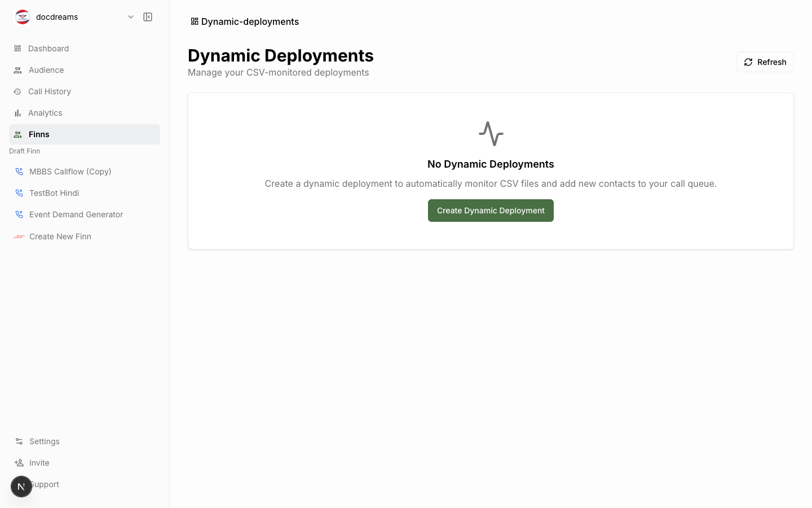Click the Draft Finn label

click(25, 151)
